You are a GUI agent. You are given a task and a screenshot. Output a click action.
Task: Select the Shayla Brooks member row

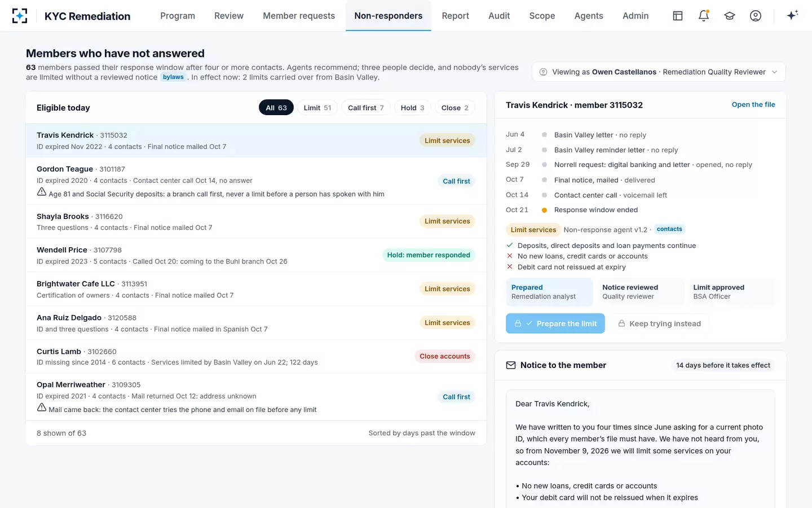(256, 221)
